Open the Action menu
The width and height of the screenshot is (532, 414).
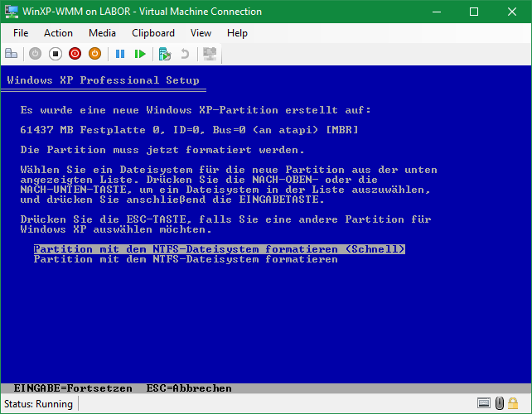click(x=58, y=33)
